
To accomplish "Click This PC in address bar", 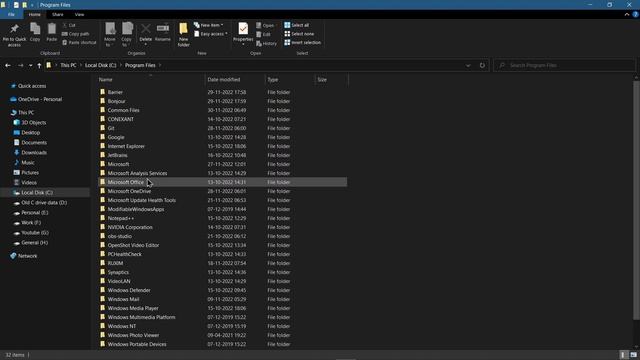I will tap(68, 65).
